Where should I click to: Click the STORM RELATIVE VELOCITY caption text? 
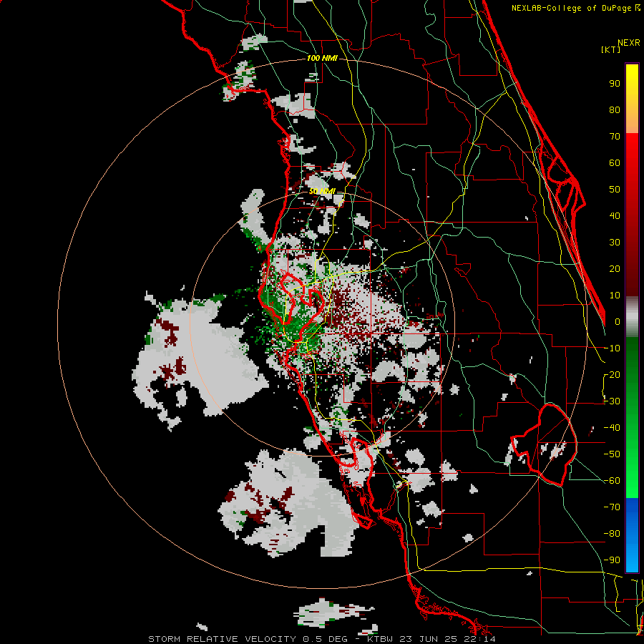click(222, 639)
